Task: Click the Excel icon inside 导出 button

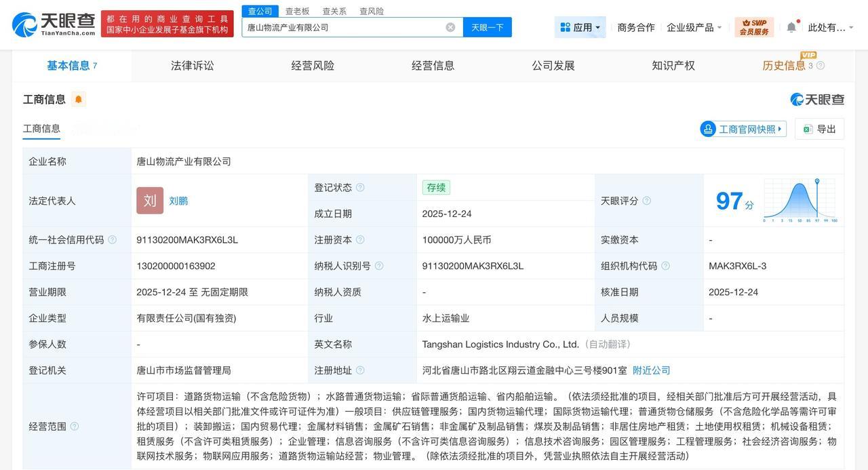Action: (807, 128)
